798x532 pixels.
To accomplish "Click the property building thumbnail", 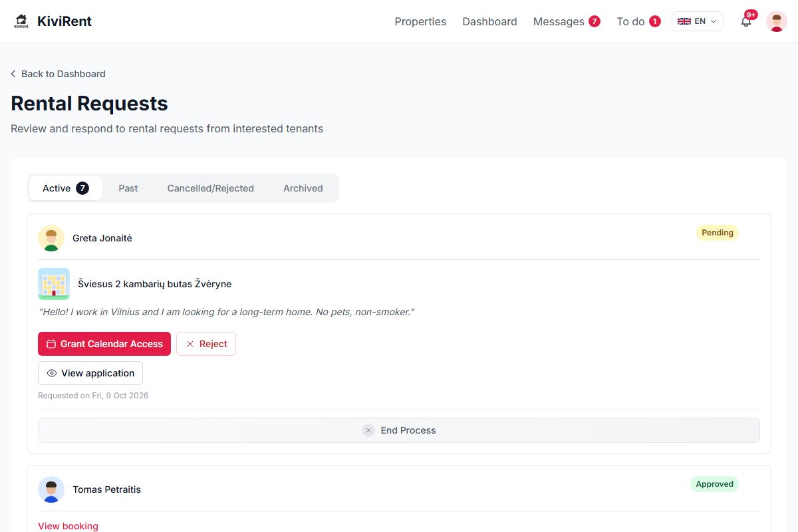I will (54, 284).
